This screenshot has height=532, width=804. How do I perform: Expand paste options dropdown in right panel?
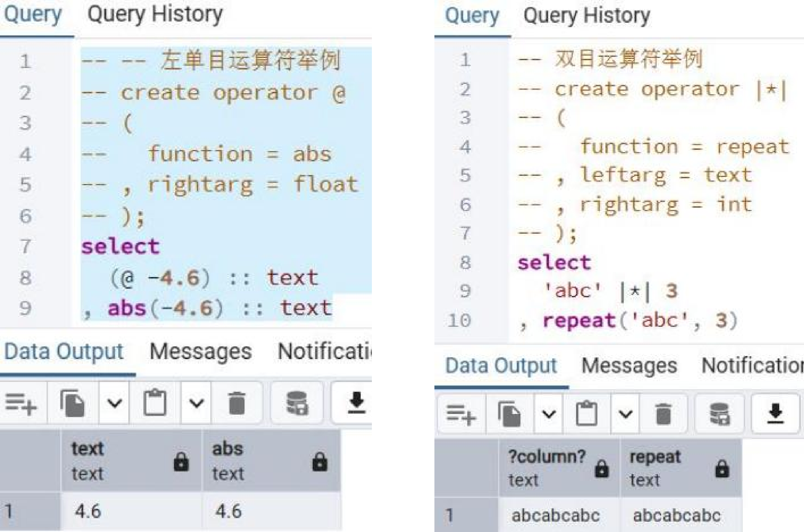(625, 414)
